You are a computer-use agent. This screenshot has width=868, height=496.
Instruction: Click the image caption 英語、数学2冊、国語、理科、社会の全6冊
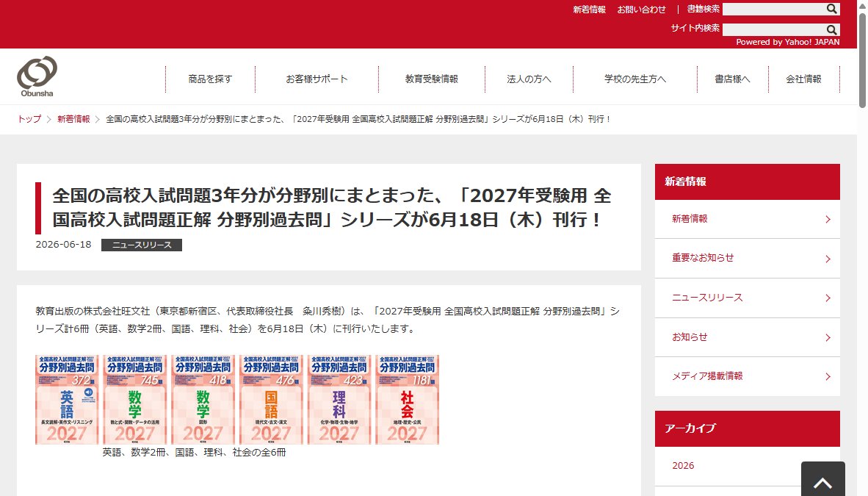click(x=195, y=452)
